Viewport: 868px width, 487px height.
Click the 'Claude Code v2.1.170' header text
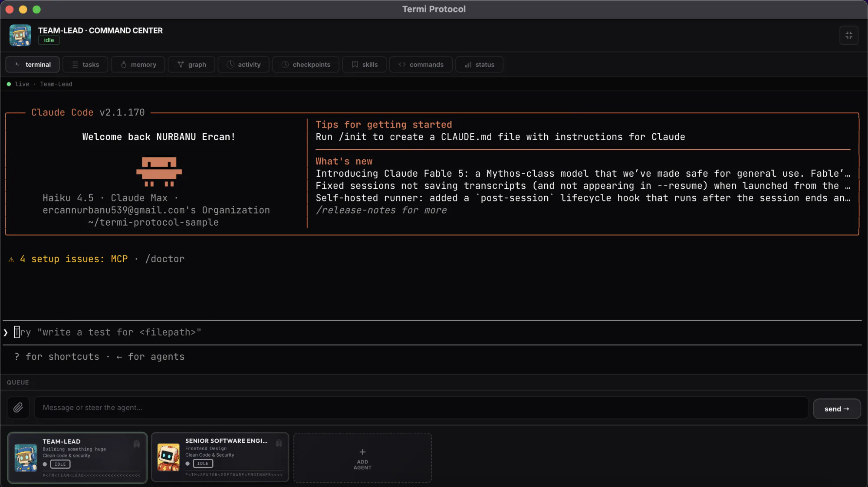click(x=88, y=112)
